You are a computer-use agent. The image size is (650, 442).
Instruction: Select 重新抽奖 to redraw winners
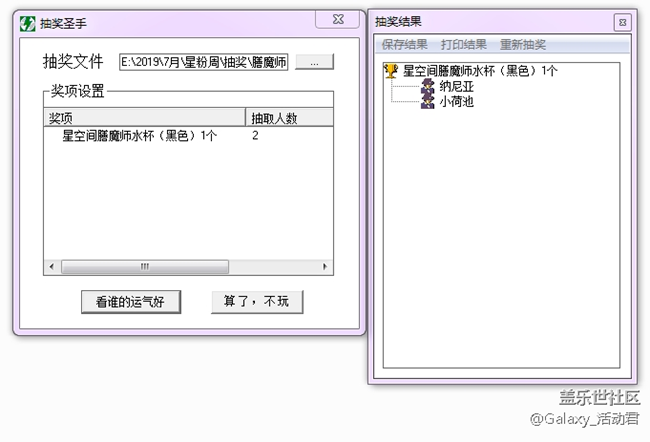coord(522,45)
